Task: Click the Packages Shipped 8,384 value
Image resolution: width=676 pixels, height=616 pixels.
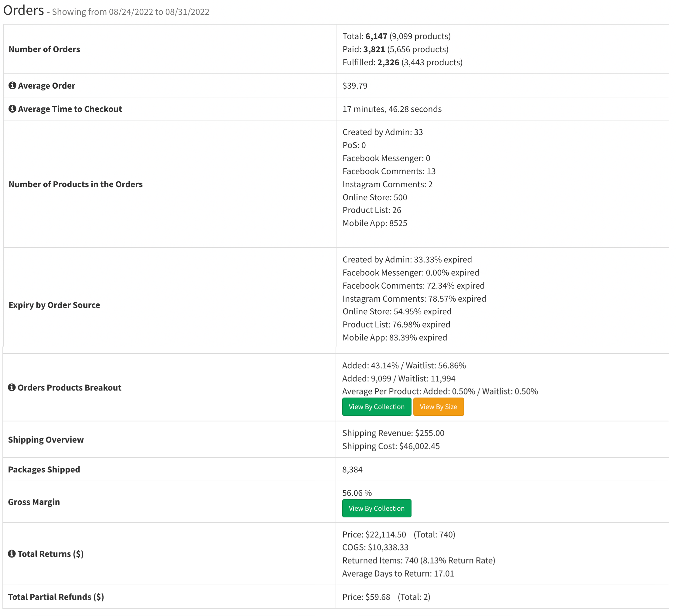Action: 352,469
